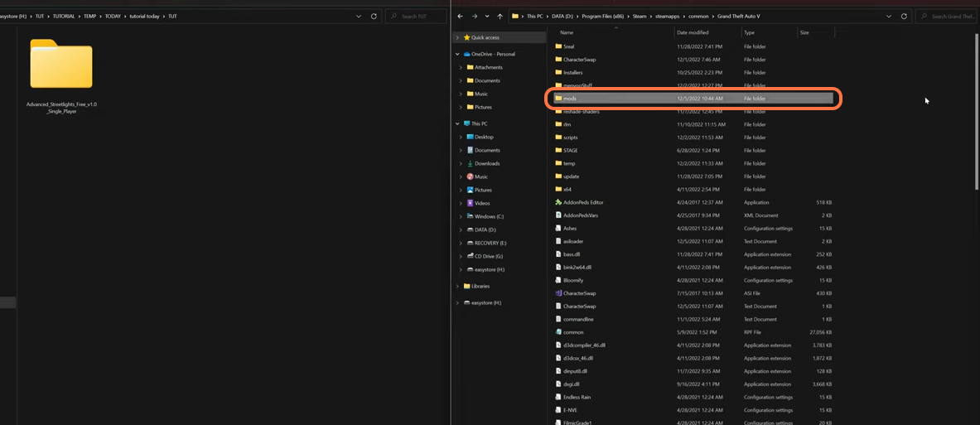The width and height of the screenshot is (980, 425).
Task: Refresh the Grand Theft Auto V folder
Action: (x=904, y=16)
